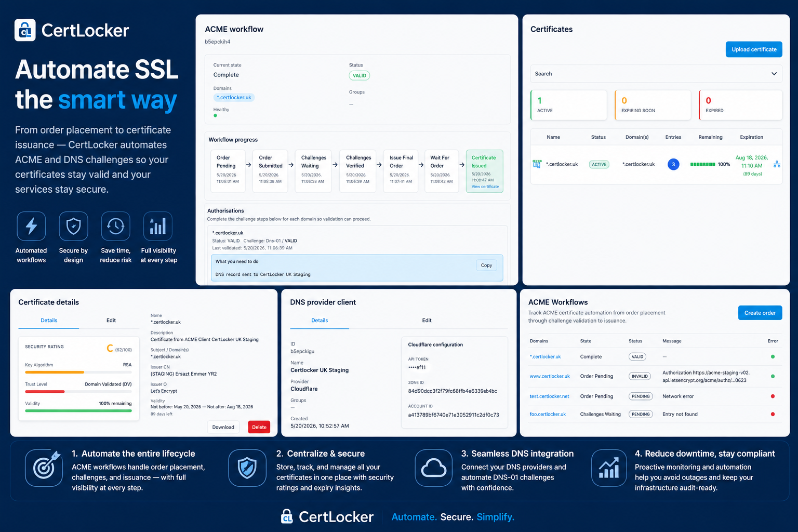
Task: Click the CertLocker padlock logo at top left
Action: pyautogui.click(x=25, y=30)
